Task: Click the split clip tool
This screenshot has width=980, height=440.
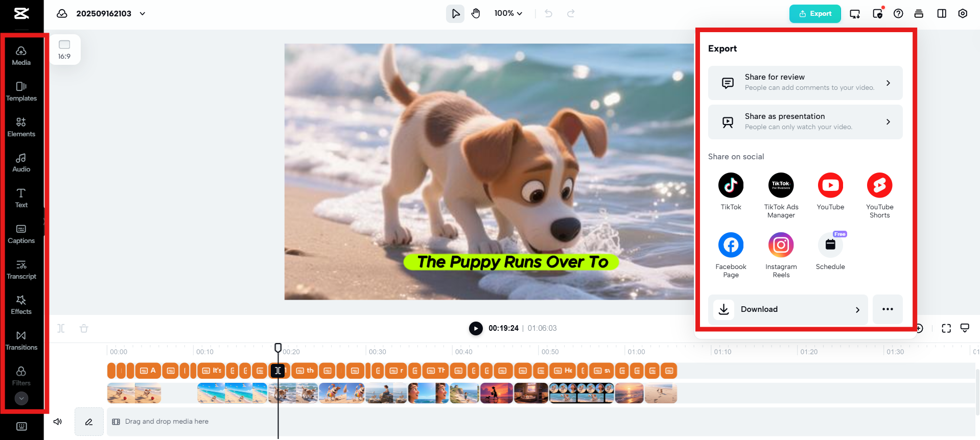Action: [x=61, y=328]
